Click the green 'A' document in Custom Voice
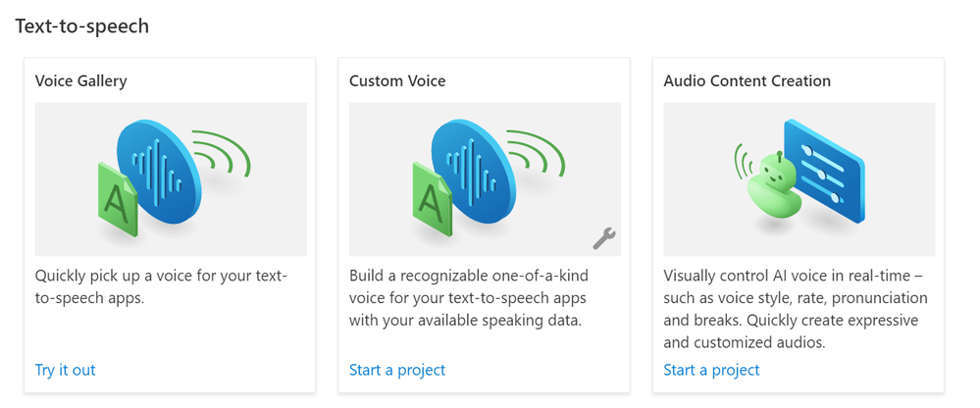Viewport: 980px width, 408px height. [x=433, y=199]
